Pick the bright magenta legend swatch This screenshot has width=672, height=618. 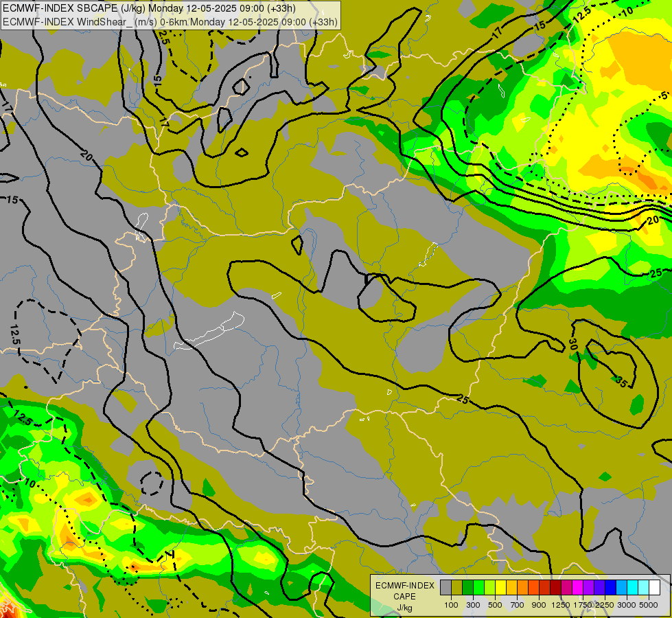pos(578,588)
